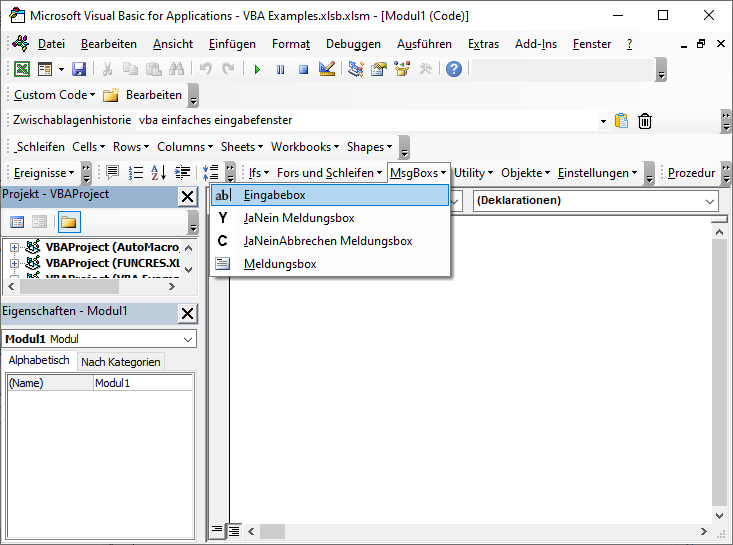Open the Rows dropdown menu
This screenshot has height=545, width=733.
point(131,147)
